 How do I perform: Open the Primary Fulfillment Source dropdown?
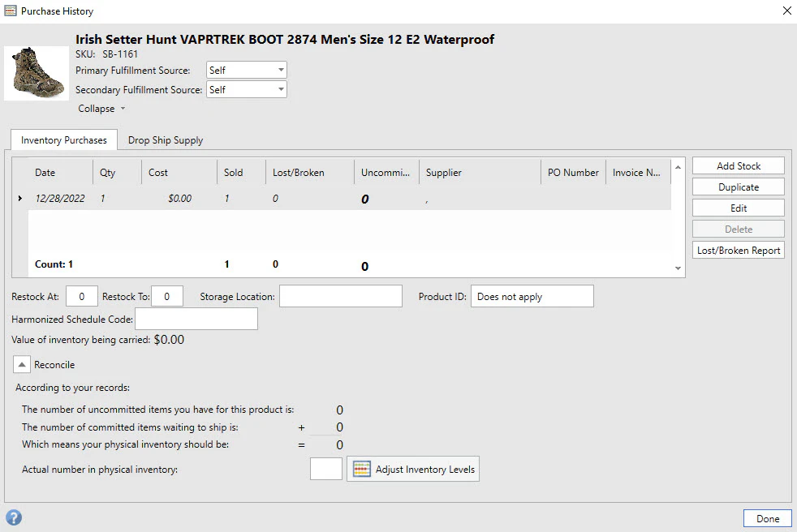(x=280, y=70)
